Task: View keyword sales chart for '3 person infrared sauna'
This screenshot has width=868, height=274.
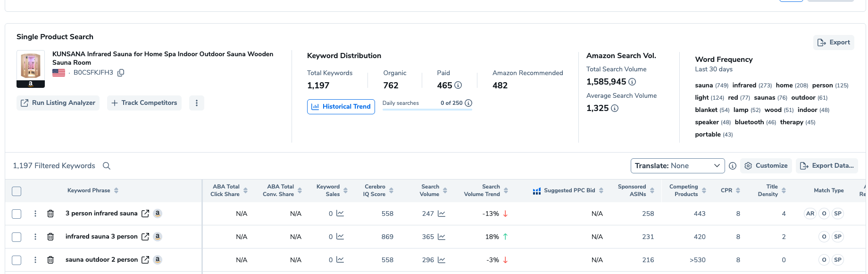Action: click(340, 214)
